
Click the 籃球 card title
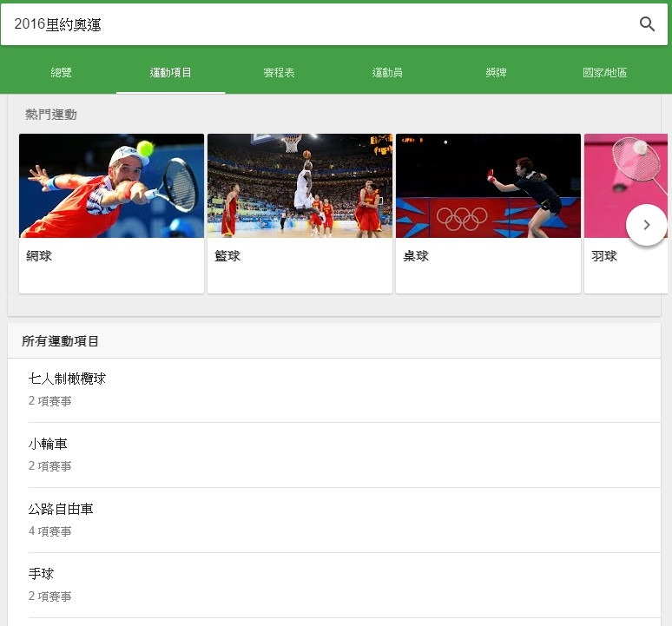tap(227, 256)
